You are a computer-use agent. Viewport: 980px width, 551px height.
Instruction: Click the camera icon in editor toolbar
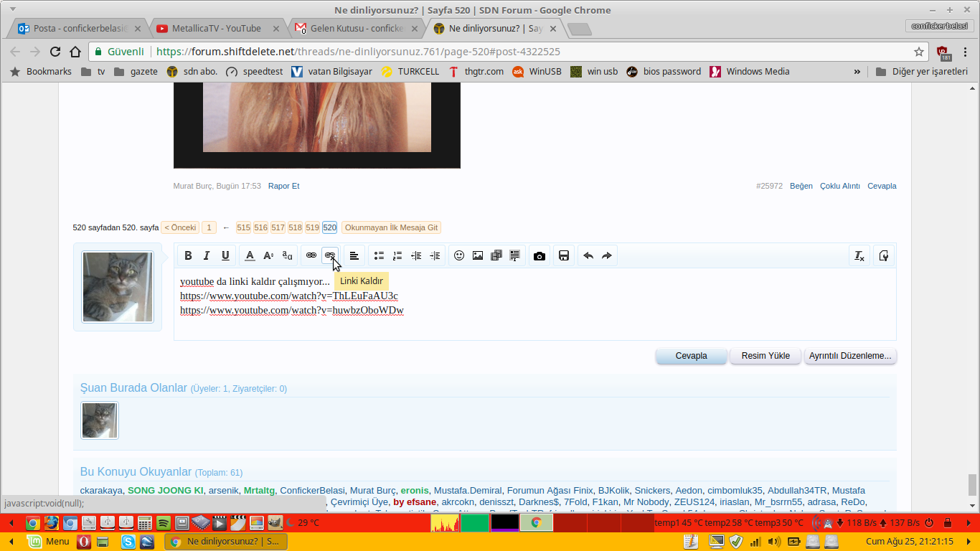point(540,255)
